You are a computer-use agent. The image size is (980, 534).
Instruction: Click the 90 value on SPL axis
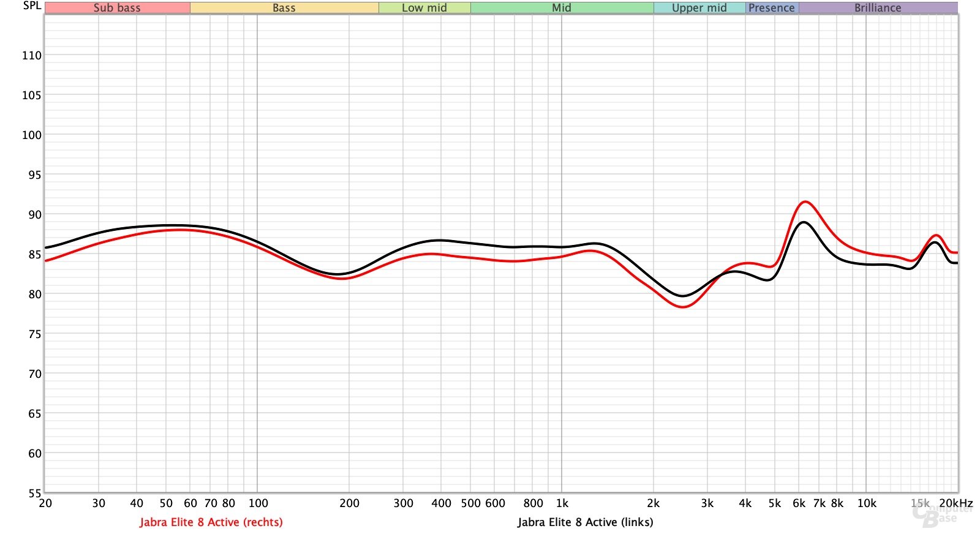(35, 214)
